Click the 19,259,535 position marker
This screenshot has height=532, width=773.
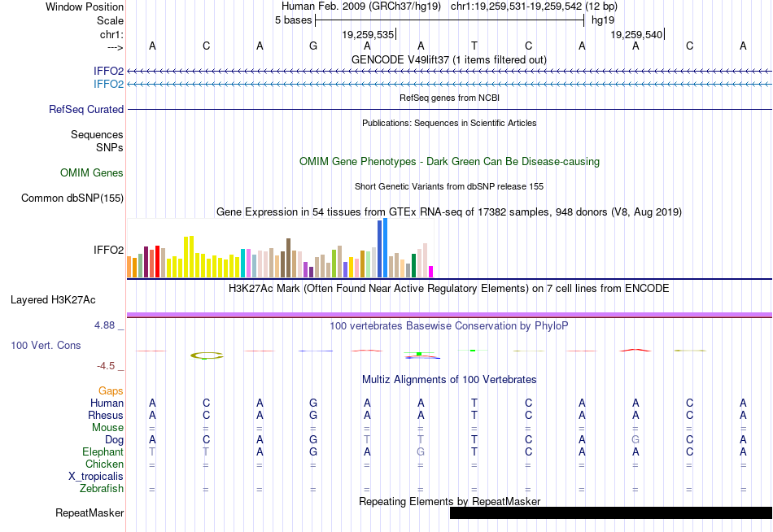(x=368, y=34)
